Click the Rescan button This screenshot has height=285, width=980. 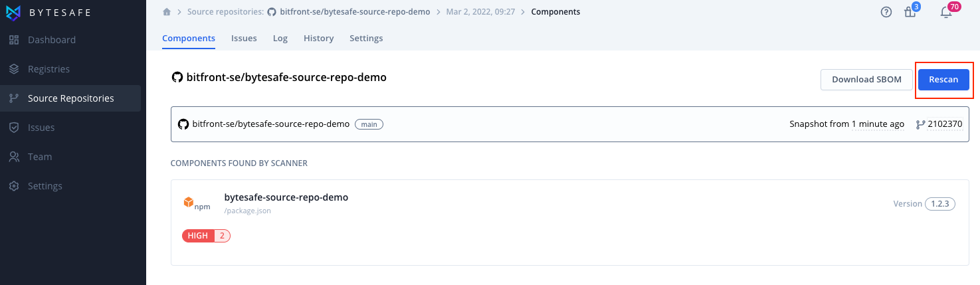[x=943, y=80]
